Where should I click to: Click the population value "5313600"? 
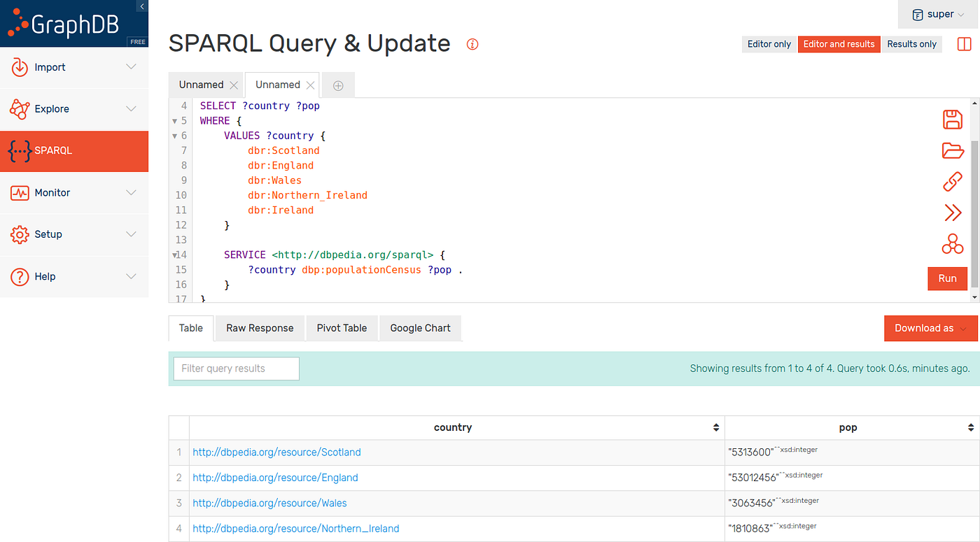[x=750, y=452]
